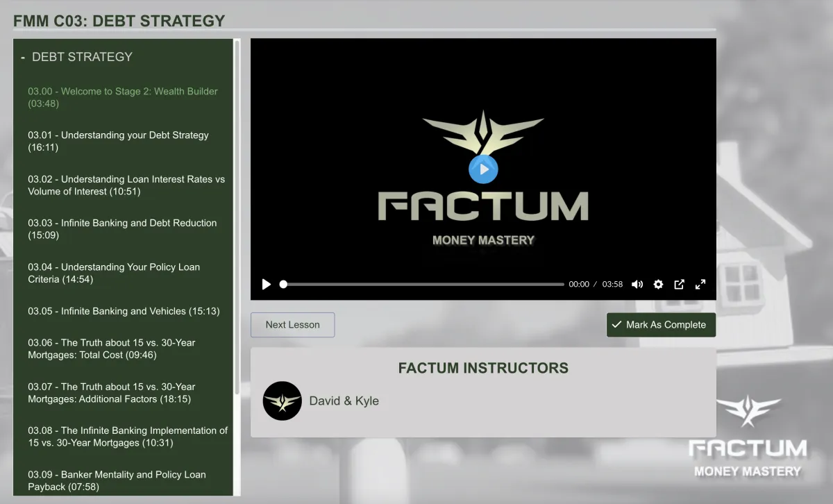Open video settings gear icon
The width and height of the screenshot is (833, 504).
coord(658,284)
